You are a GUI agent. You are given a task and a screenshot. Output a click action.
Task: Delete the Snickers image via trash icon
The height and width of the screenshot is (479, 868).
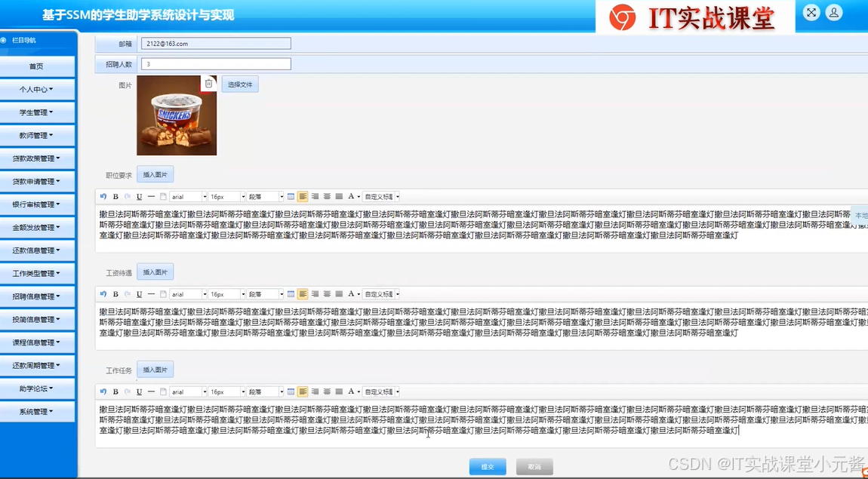click(208, 83)
